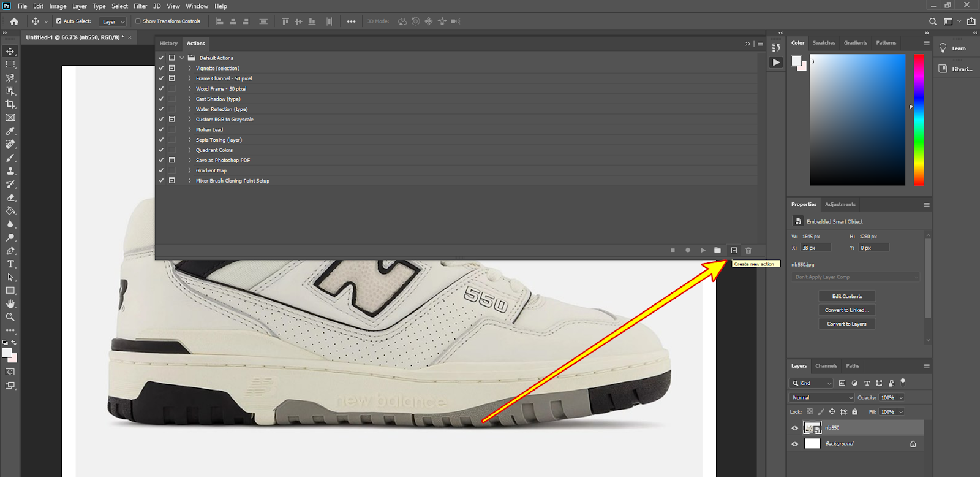This screenshot has height=477, width=980.
Task: Select the Type tool
Action: tap(10, 264)
